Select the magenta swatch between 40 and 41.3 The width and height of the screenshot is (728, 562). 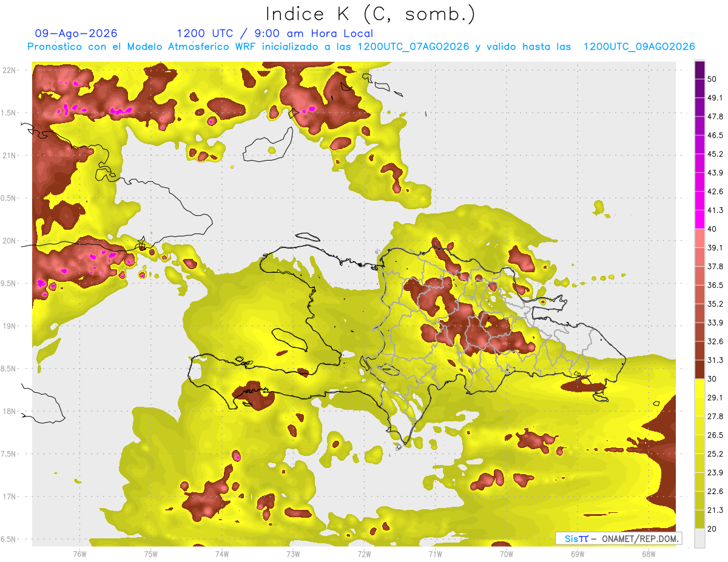click(x=699, y=219)
